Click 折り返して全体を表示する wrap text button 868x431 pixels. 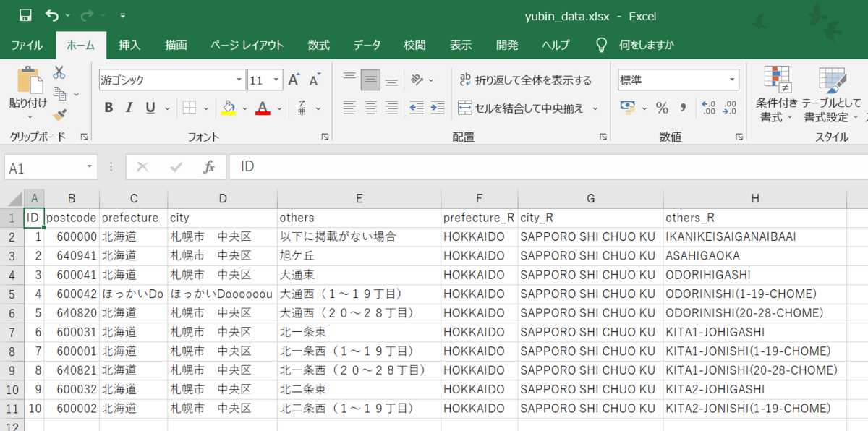[525, 80]
